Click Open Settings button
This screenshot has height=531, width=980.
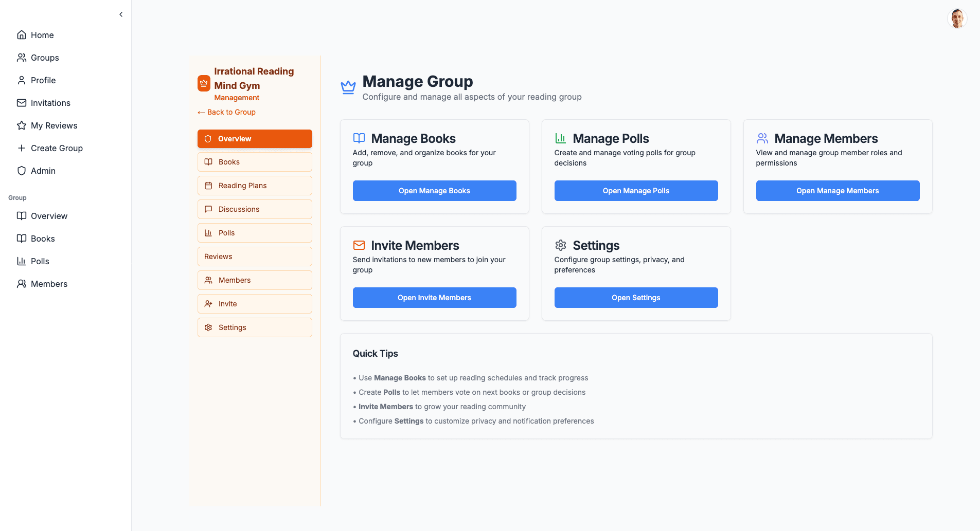(636, 298)
